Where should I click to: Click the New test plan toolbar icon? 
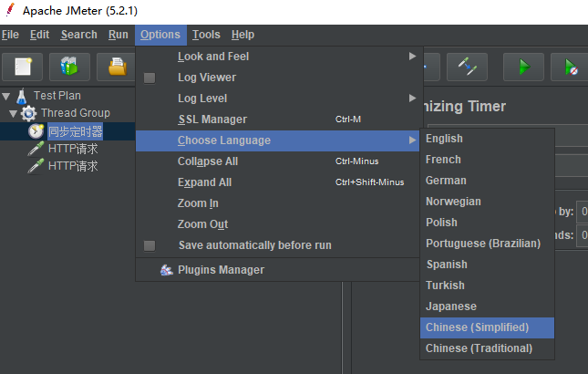coord(23,67)
